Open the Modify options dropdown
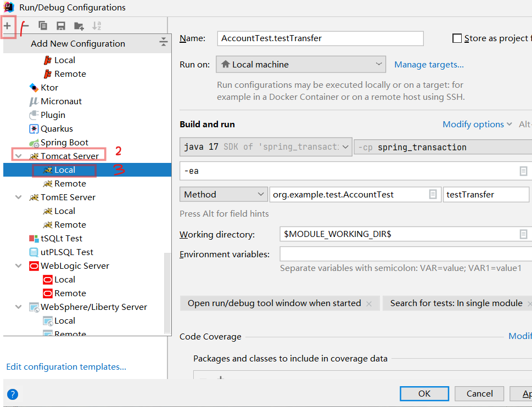The height and width of the screenshot is (407, 532). (x=477, y=125)
